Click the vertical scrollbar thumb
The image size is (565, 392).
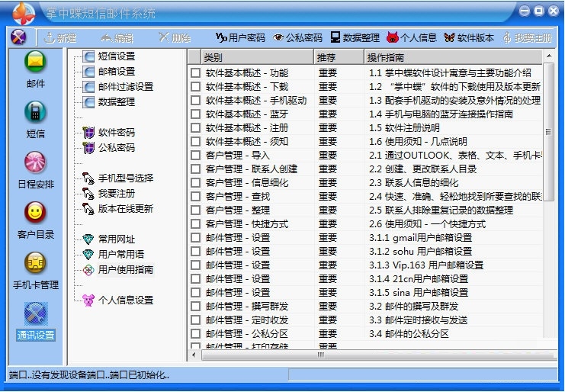pos(548,132)
